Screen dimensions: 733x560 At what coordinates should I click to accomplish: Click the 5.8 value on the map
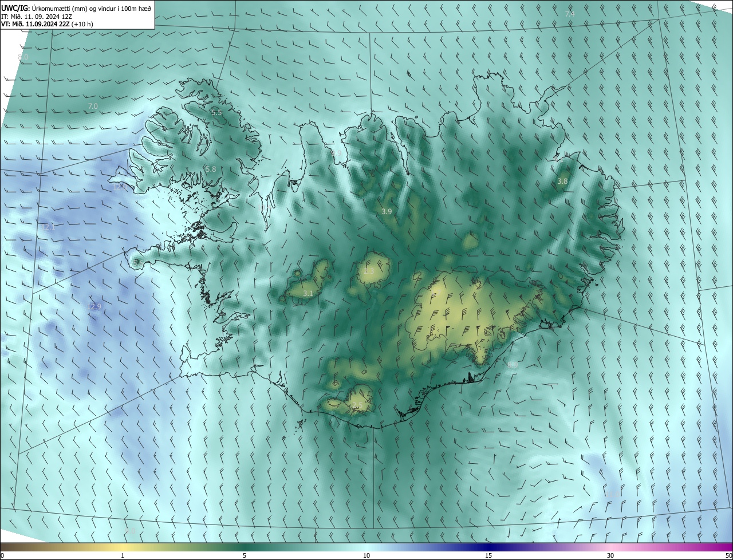[x=211, y=169]
